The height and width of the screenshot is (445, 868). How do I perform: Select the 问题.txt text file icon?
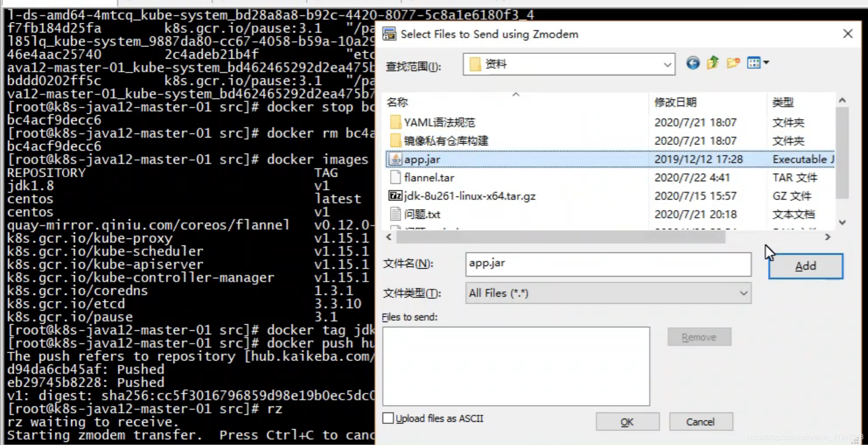[395, 214]
